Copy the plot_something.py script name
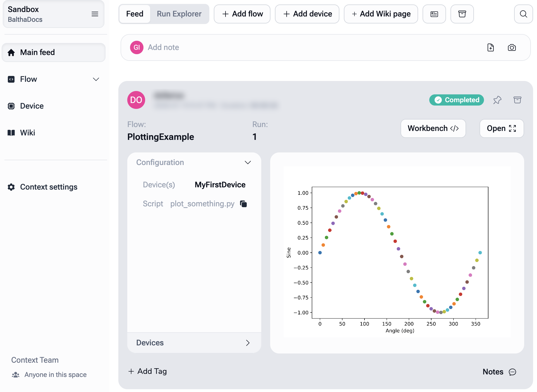Screen dimensions: 537x392 tap(243, 204)
